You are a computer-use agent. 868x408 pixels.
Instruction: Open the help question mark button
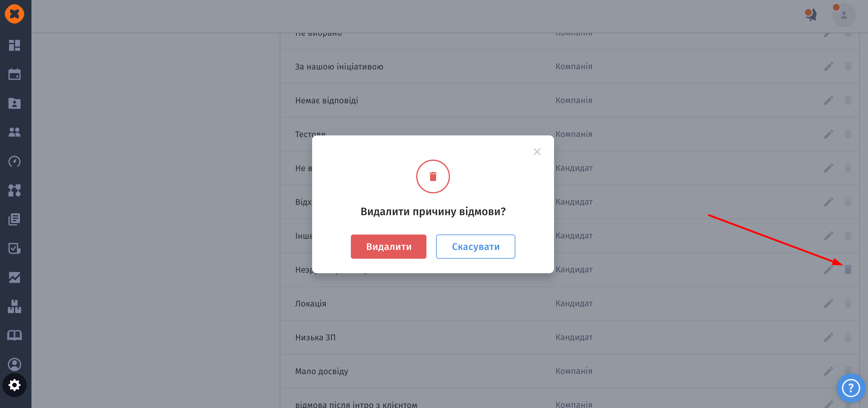(x=850, y=388)
